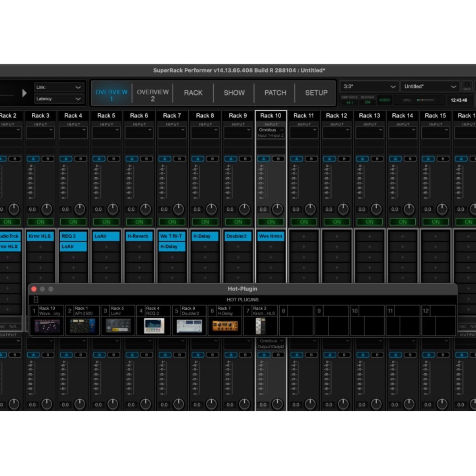Viewport: 476px width, 476px height.
Task: Add a plugin below Wvs Hrmn in Rack 10
Action: tap(271, 247)
